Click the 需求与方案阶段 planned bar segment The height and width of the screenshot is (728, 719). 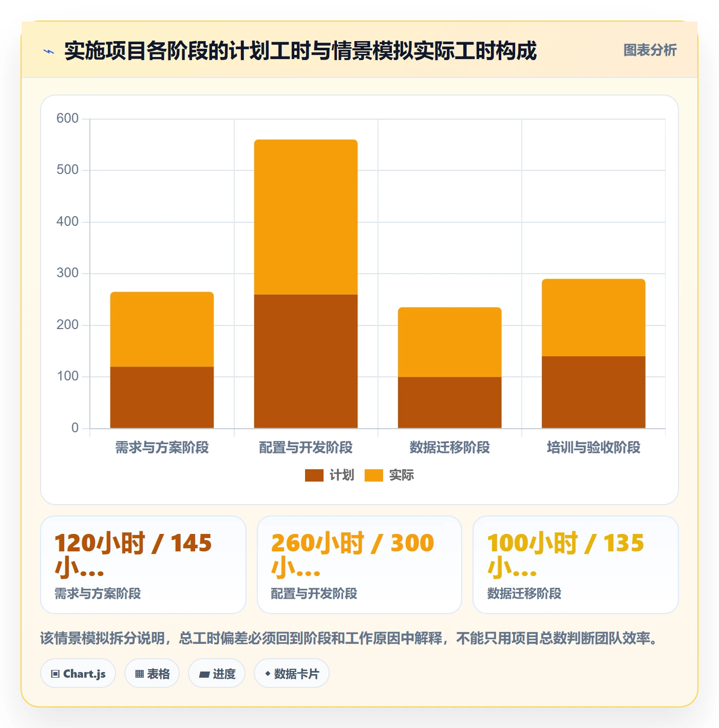(162, 397)
